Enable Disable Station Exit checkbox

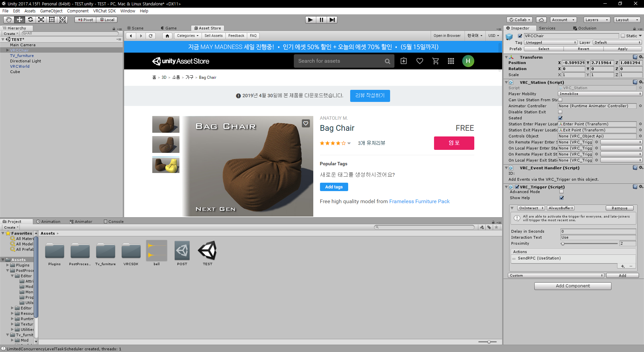pos(560,112)
